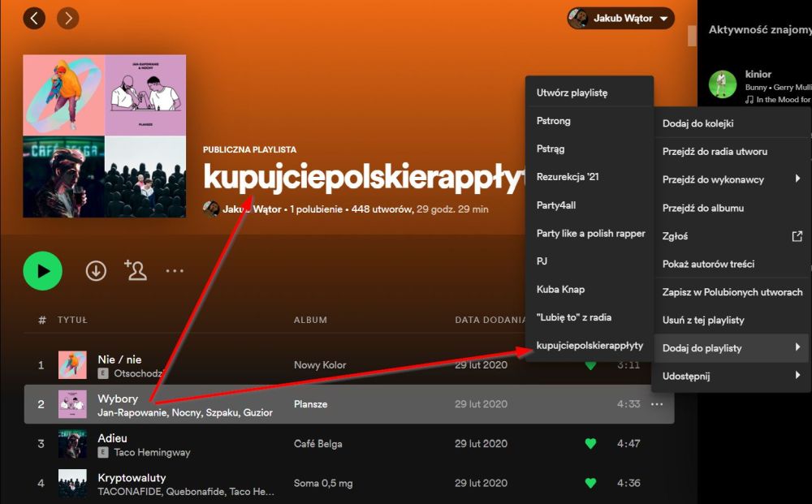Click the Zgłoś report entry
812x504 pixels.
point(732,235)
